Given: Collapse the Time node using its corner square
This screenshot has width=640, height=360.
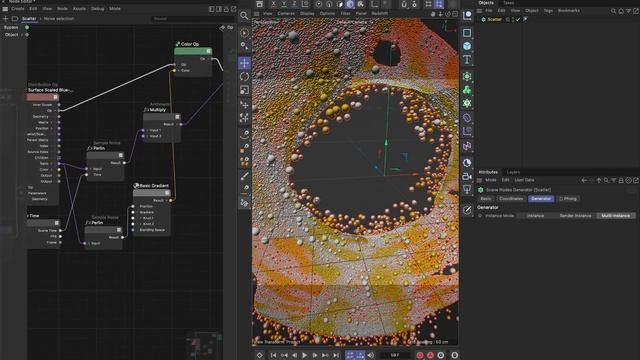Looking at the screenshot, I should click(57, 223).
